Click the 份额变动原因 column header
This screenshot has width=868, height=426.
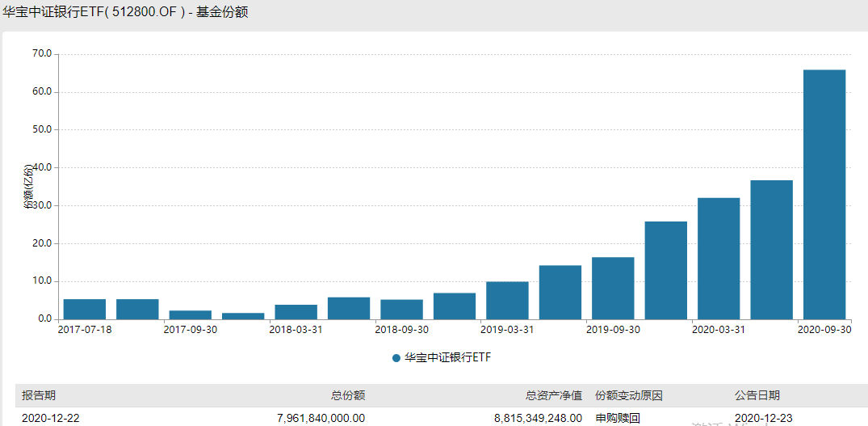tap(629, 395)
